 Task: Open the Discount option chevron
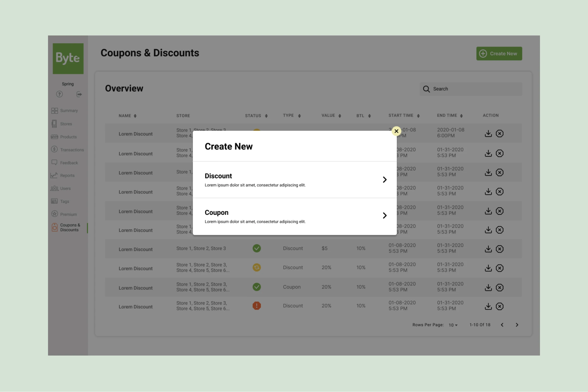click(385, 179)
